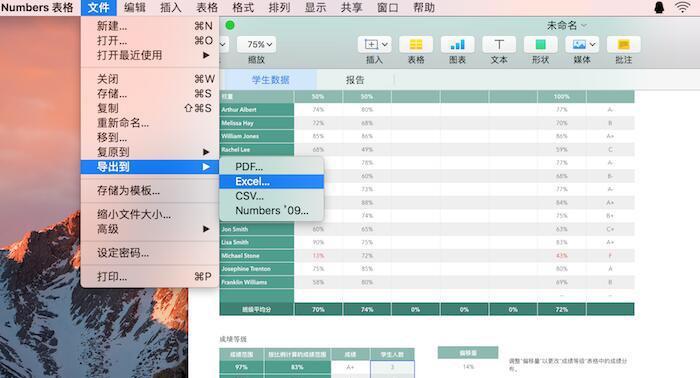Select 存储为模板… menu item
The height and width of the screenshot is (378, 700).
150,191
